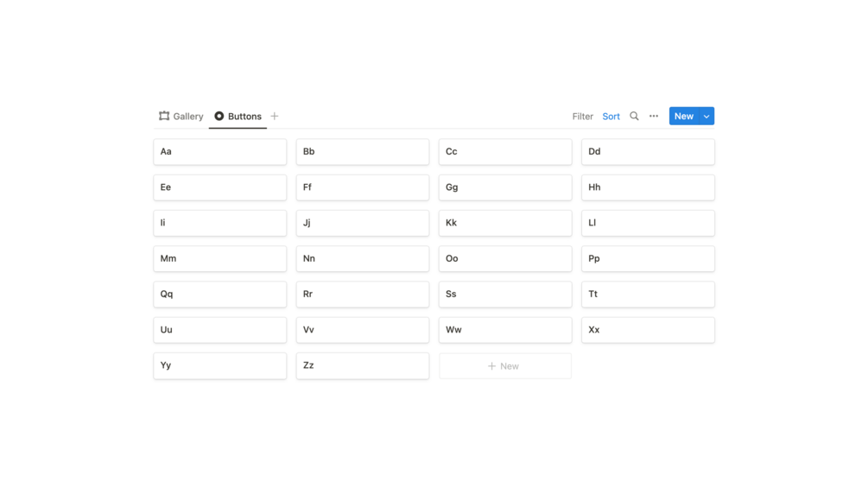Image resolution: width=868 pixels, height=488 pixels.
Task: Add a card with the + New tile
Action: (504, 366)
